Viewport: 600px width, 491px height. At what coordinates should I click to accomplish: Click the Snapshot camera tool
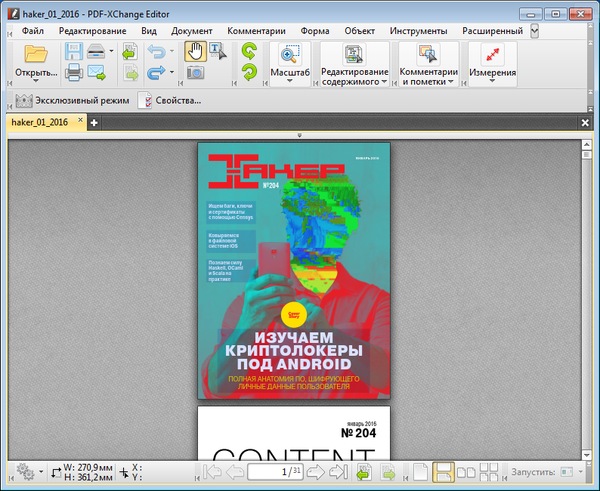(195, 73)
